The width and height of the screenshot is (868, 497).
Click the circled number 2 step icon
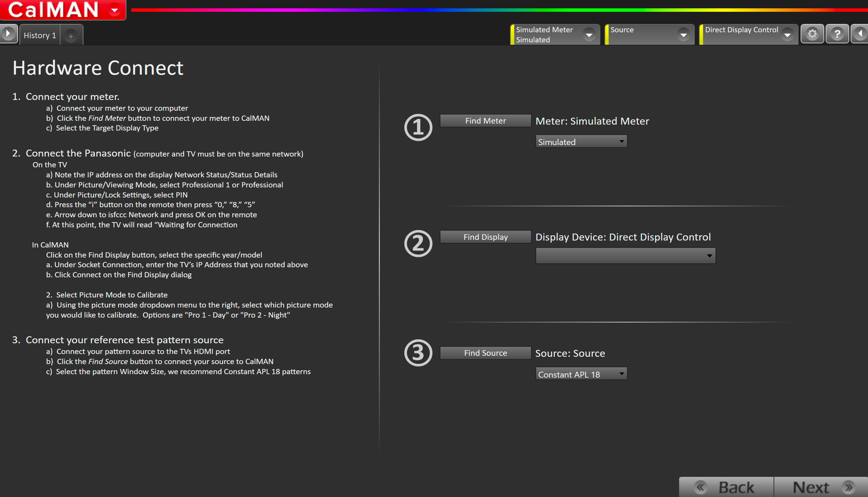coord(418,243)
